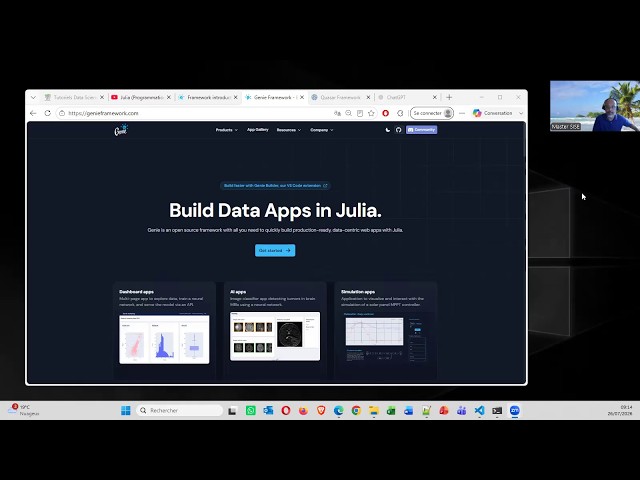Click the red Opera-style extension icon in toolbar
640x480 pixels.
point(385,113)
